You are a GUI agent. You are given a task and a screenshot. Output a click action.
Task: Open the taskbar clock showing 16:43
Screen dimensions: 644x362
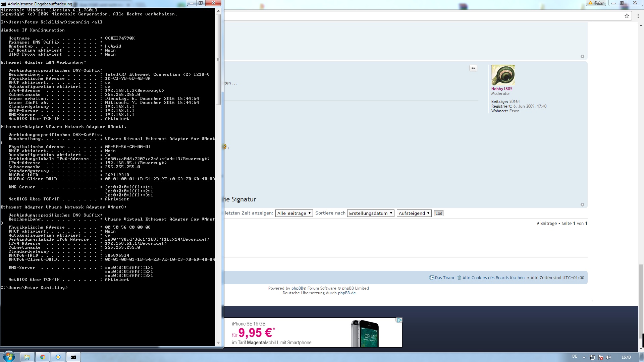pyautogui.click(x=626, y=357)
